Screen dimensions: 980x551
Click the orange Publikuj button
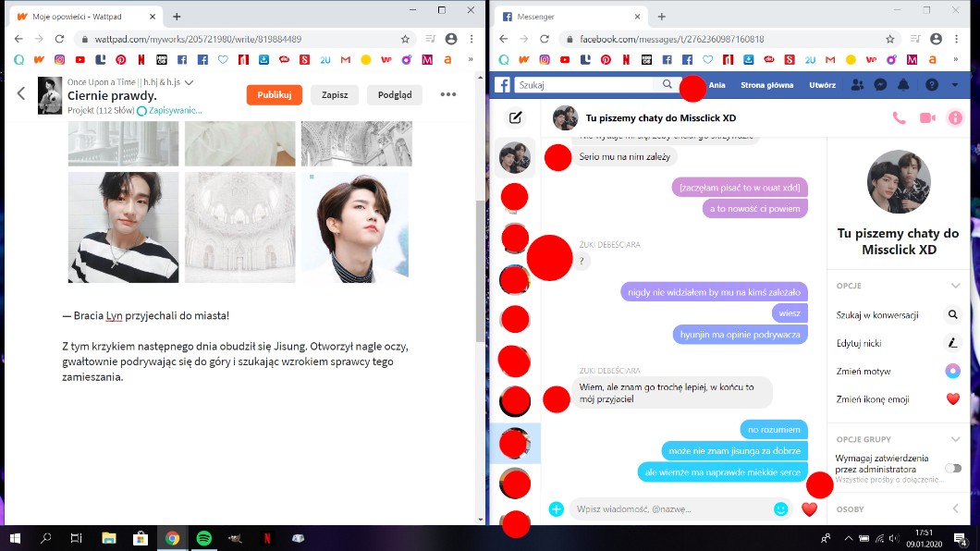pyautogui.click(x=274, y=94)
